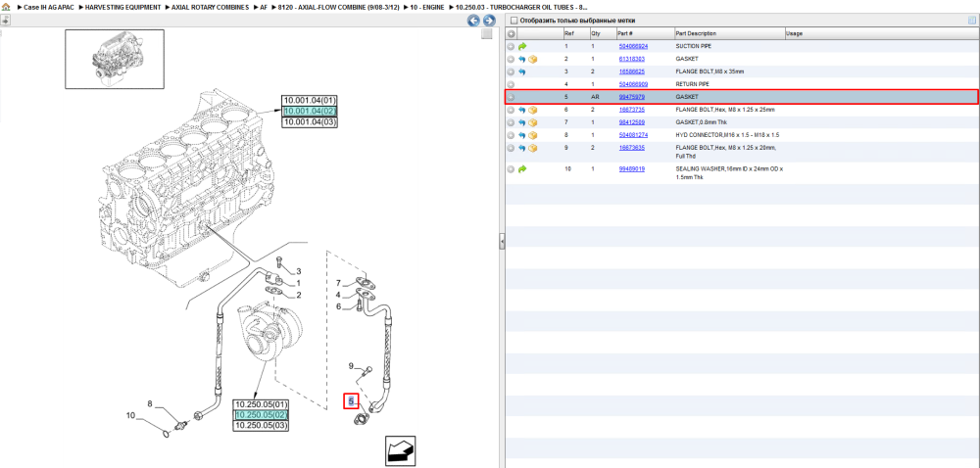Click the add-all circle icon in the table header
The image size is (980, 468).
511,33
